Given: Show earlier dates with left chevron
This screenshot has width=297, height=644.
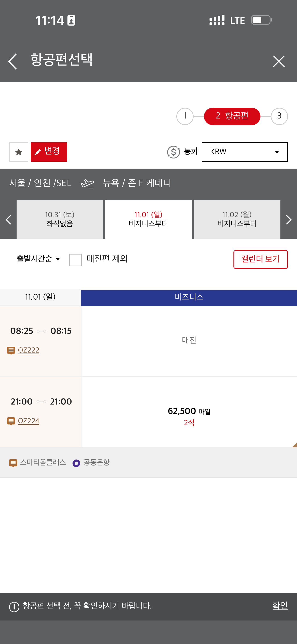Looking at the screenshot, I should [8, 220].
